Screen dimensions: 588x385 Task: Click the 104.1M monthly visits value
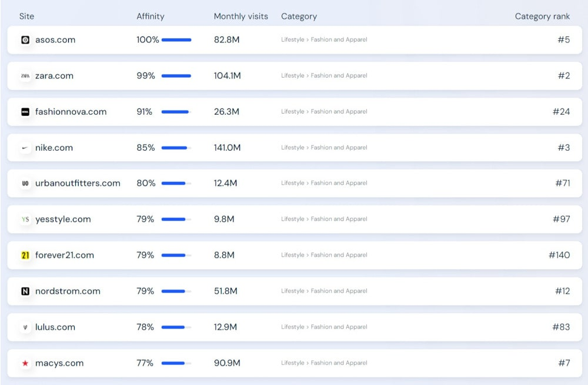(227, 76)
